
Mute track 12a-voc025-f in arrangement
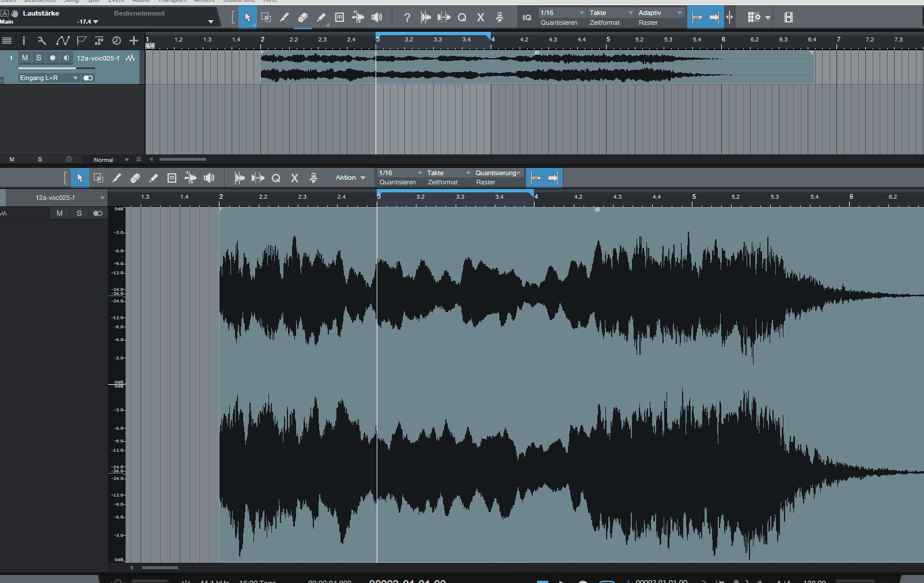tap(25, 58)
